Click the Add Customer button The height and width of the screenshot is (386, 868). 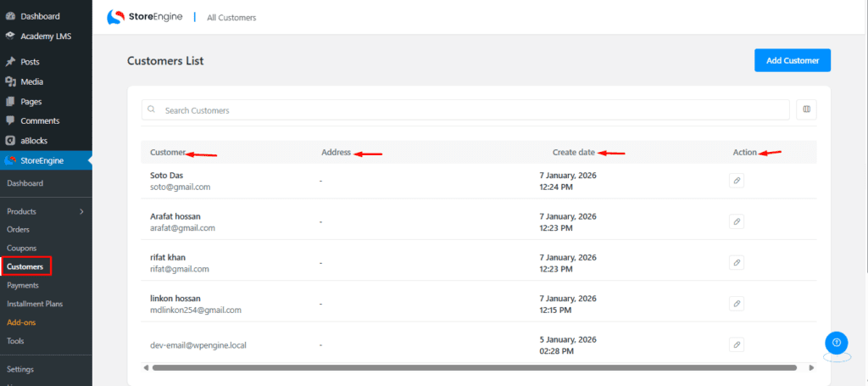pos(793,60)
